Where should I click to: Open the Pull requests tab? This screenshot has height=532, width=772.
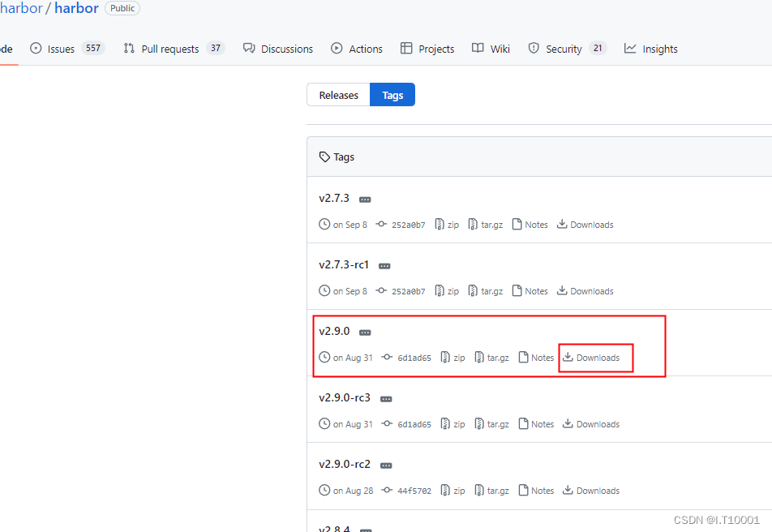[174, 49]
